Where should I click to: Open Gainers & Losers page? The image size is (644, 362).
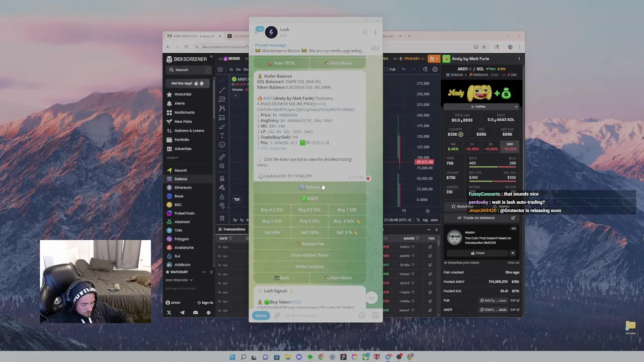pyautogui.click(x=189, y=130)
